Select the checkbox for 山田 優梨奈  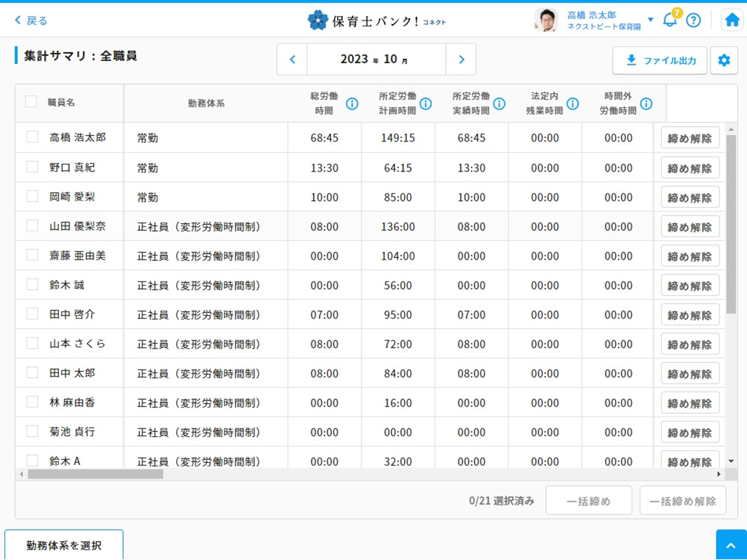coord(32,225)
